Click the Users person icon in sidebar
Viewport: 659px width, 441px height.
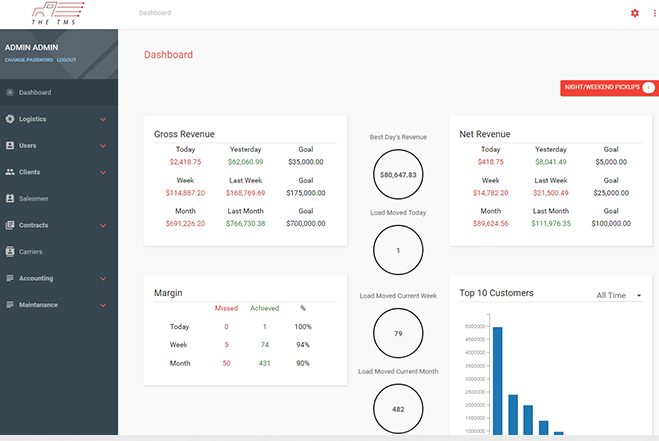[10, 145]
